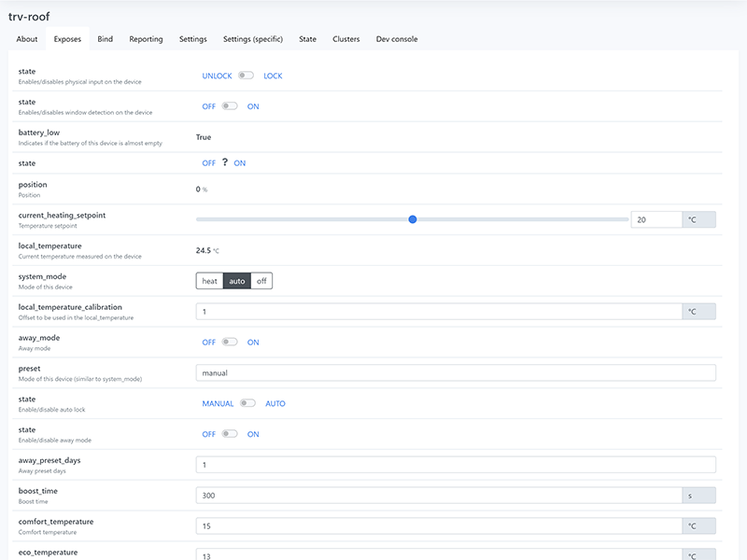Click the unknown state question mark icon
Screen dimensions: 747x560
[x=225, y=162]
